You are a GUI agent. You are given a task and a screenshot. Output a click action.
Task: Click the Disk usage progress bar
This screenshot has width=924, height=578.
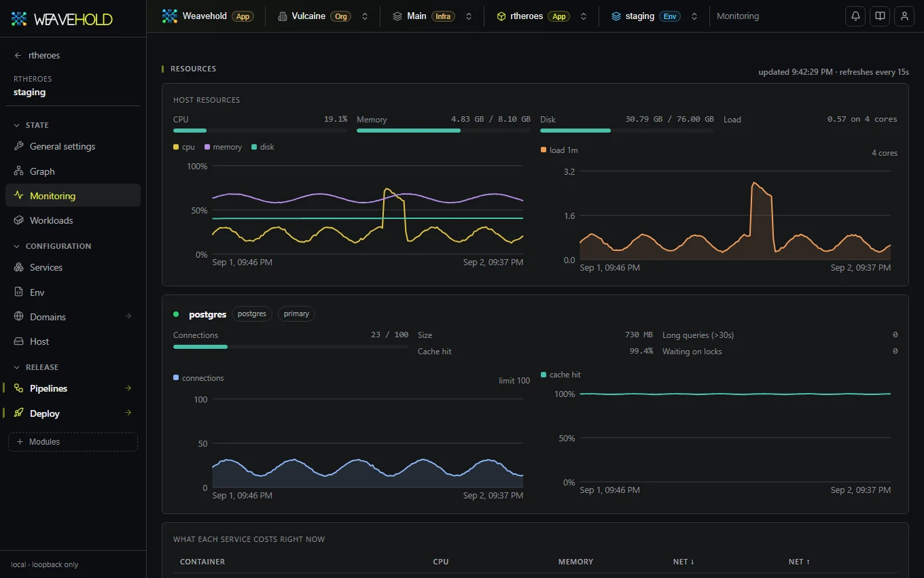627,130
